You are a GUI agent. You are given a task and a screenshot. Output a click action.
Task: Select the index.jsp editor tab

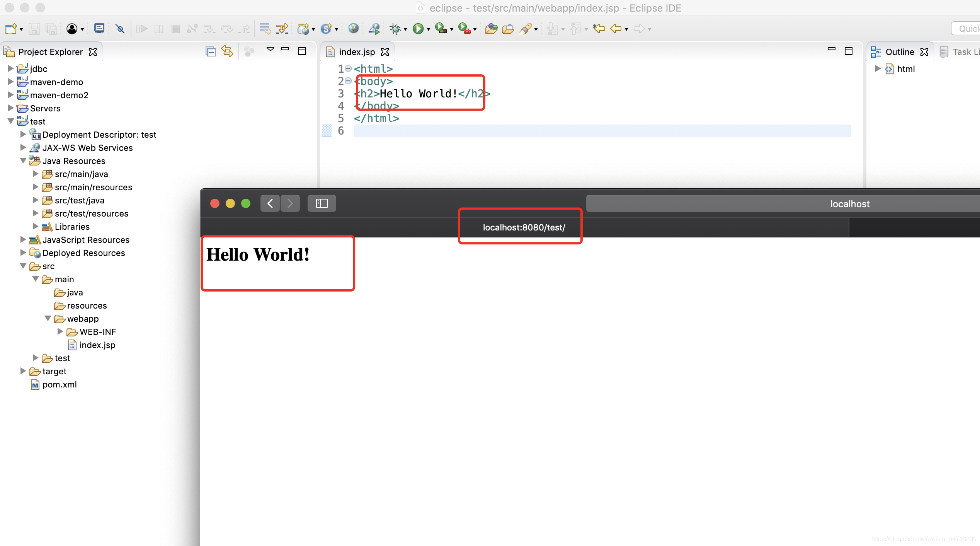356,52
